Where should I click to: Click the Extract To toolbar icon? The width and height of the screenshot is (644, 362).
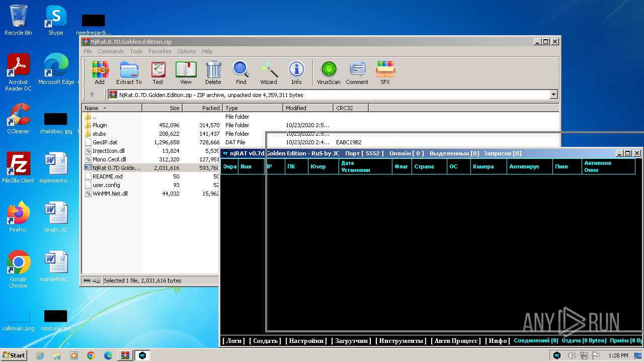point(129,73)
